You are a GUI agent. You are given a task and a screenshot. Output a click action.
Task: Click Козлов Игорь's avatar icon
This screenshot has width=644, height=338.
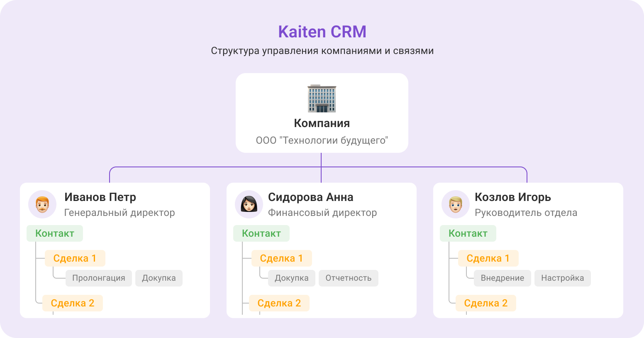click(x=455, y=204)
